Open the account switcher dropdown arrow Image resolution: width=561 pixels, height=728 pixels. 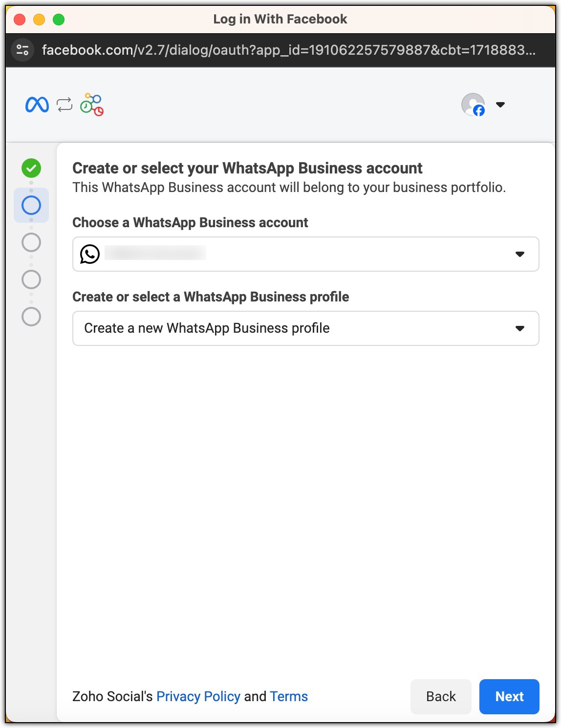coord(500,105)
